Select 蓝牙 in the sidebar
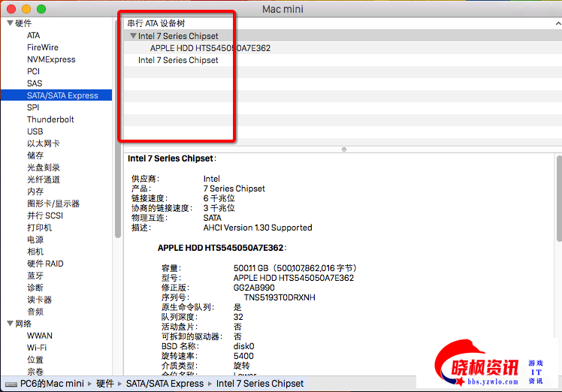The image size is (562, 392). point(35,276)
